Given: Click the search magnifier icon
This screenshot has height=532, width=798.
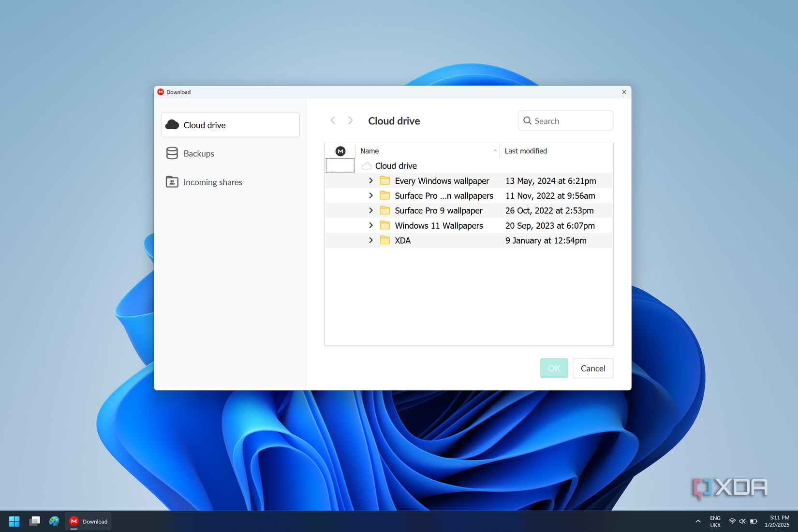Looking at the screenshot, I should click(x=528, y=120).
